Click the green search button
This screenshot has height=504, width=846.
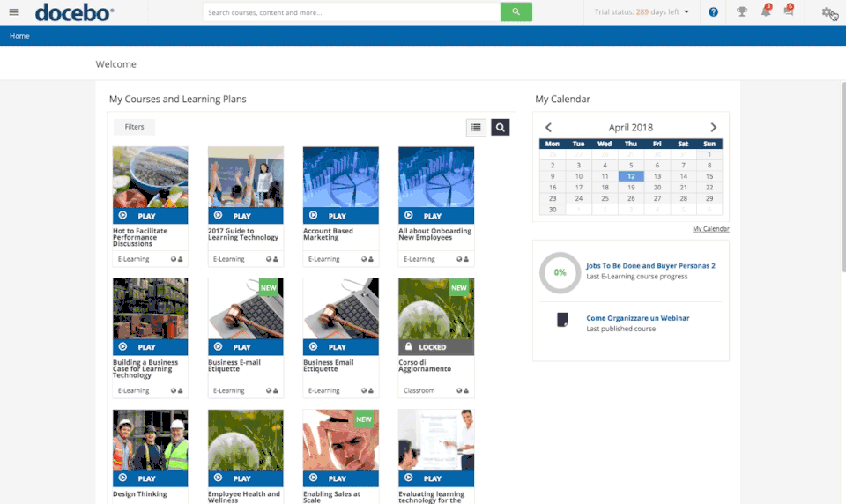point(516,11)
